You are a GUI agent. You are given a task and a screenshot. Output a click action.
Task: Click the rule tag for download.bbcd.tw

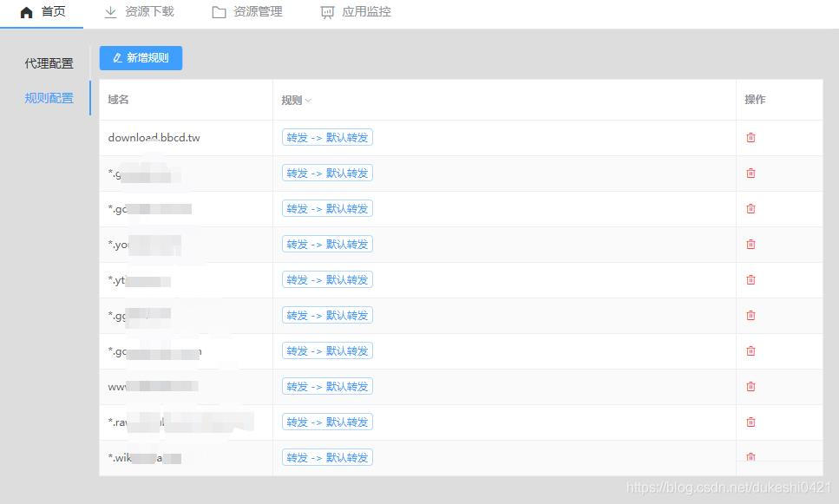(x=327, y=138)
